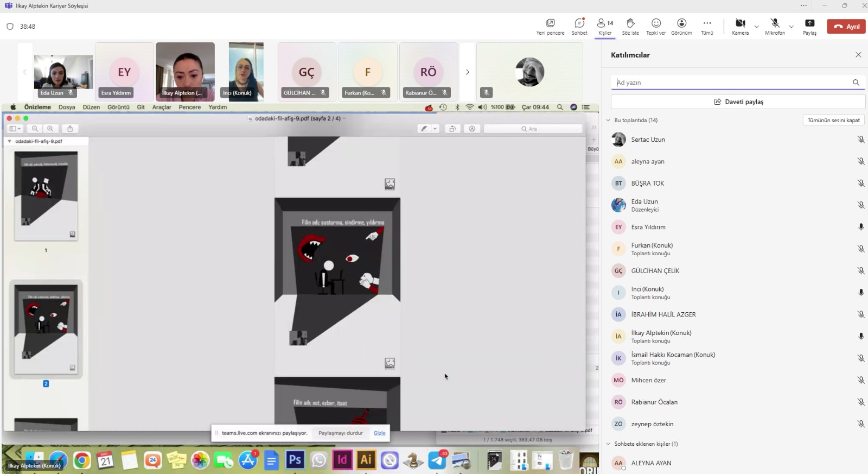Open the Görünüm view options
This screenshot has width=868, height=474.
pyautogui.click(x=681, y=27)
